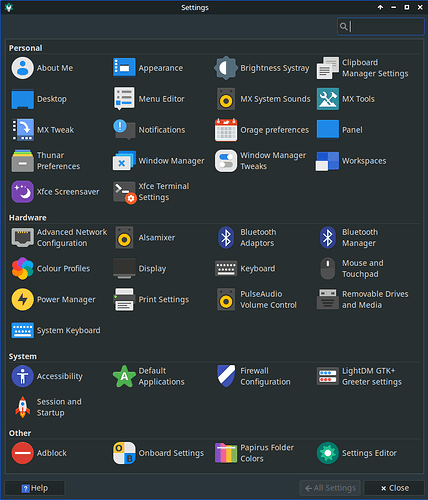
Task: Open Session and Startup rocket icon
Action: click(22, 407)
